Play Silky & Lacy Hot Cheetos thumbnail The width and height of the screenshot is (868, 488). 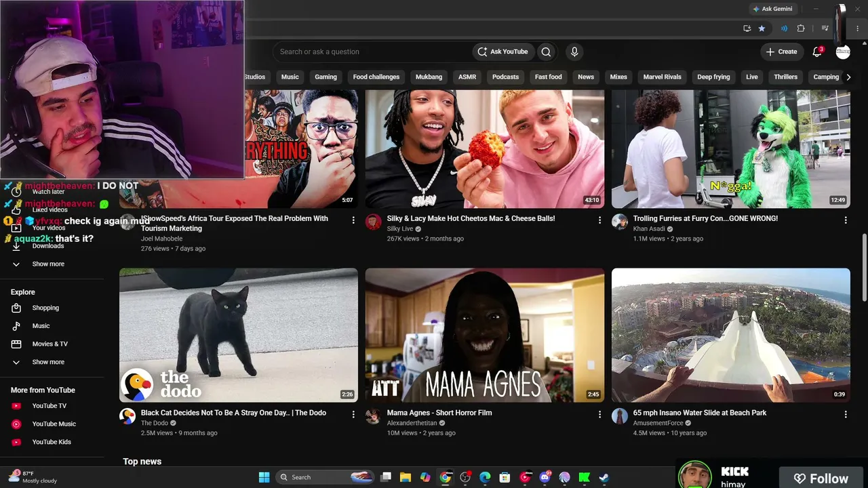click(x=485, y=149)
